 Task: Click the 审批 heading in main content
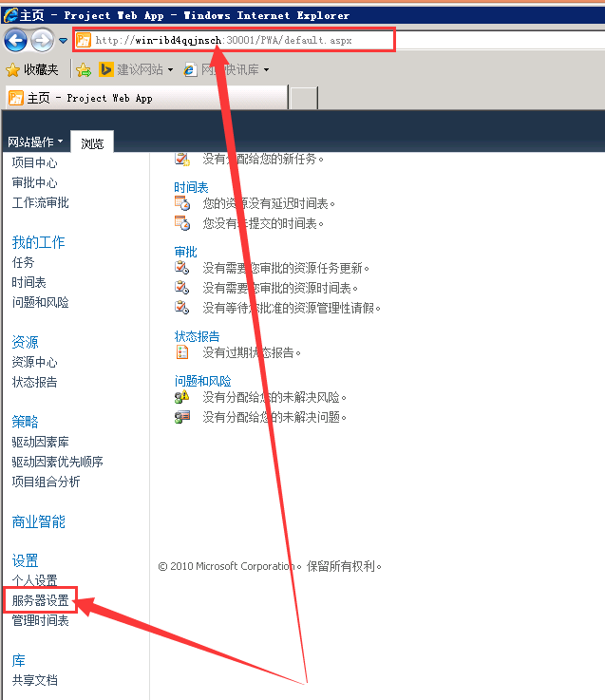click(x=186, y=252)
